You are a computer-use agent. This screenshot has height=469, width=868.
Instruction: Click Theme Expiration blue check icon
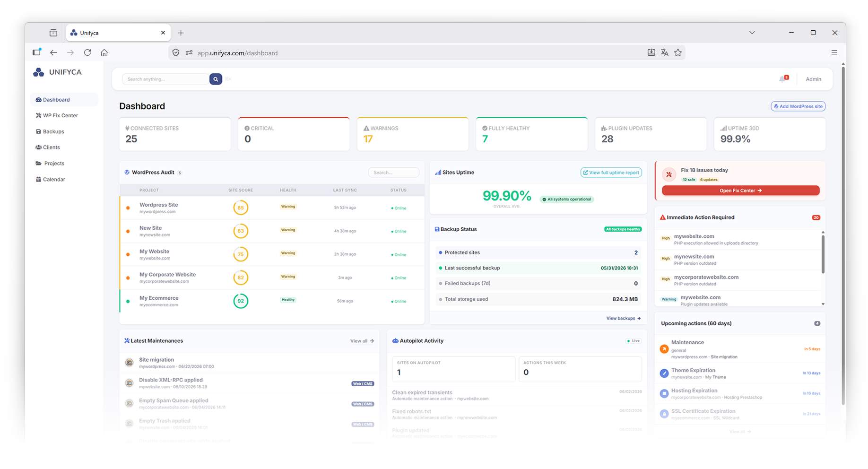click(x=664, y=373)
